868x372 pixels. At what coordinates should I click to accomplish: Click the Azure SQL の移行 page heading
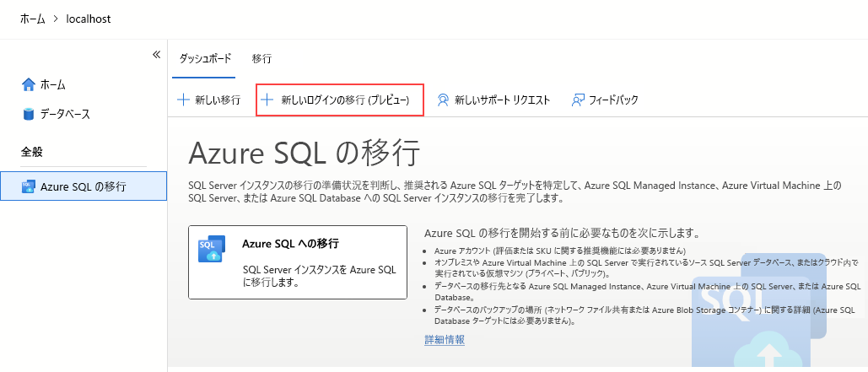point(304,153)
